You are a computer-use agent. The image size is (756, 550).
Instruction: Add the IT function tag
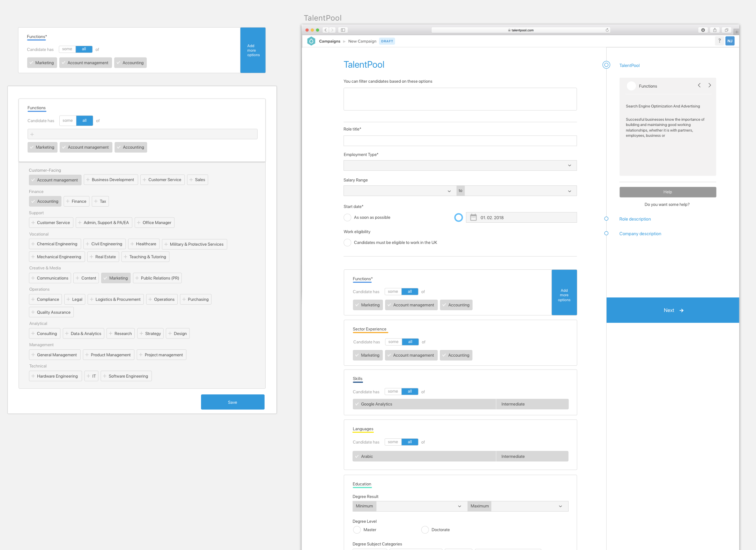tap(91, 376)
